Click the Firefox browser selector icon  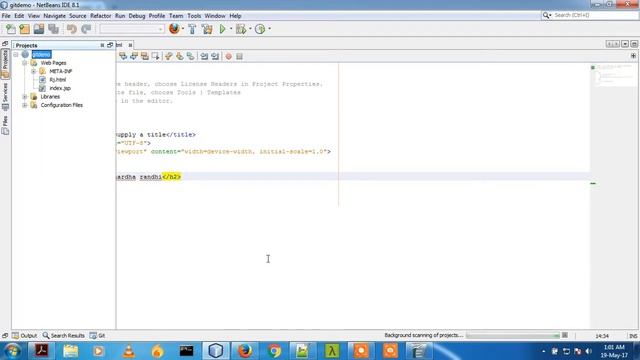(x=174, y=29)
